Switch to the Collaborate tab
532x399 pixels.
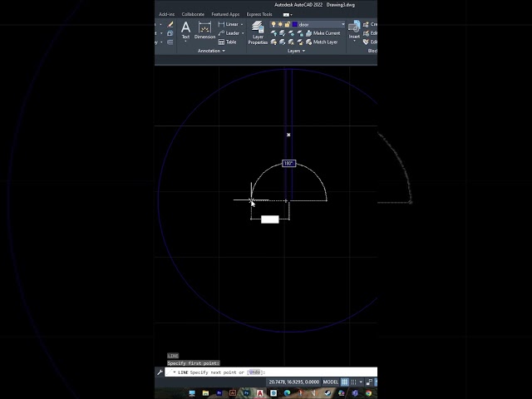coord(193,14)
